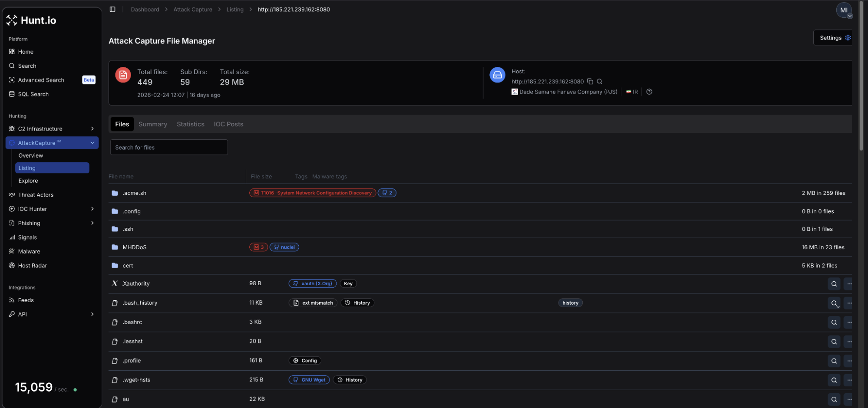Viewport: 868px width, 408px height.
Task: Select the Signals sidebar icon
Action: click(11, 237)
